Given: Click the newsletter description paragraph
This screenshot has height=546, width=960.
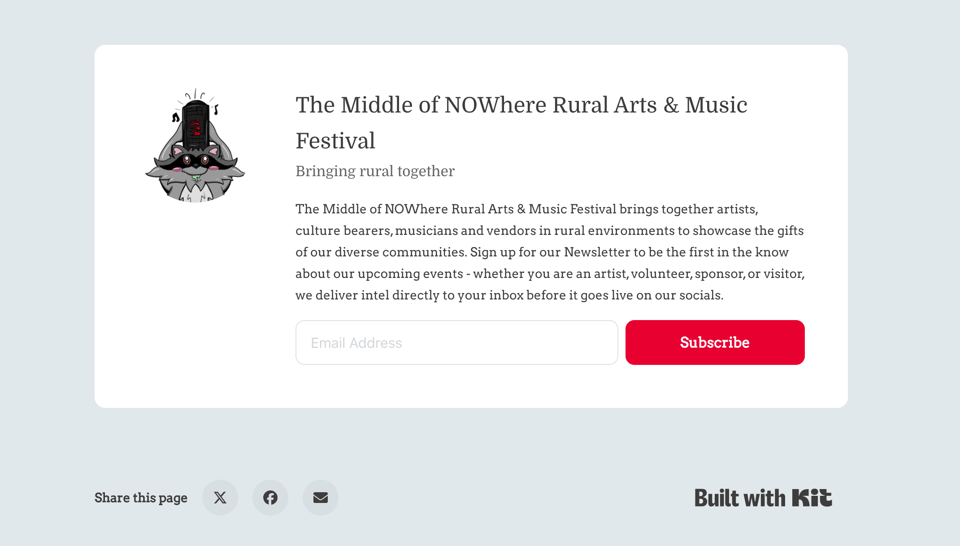Looking at the screenshot, I should tap(549, 252).
